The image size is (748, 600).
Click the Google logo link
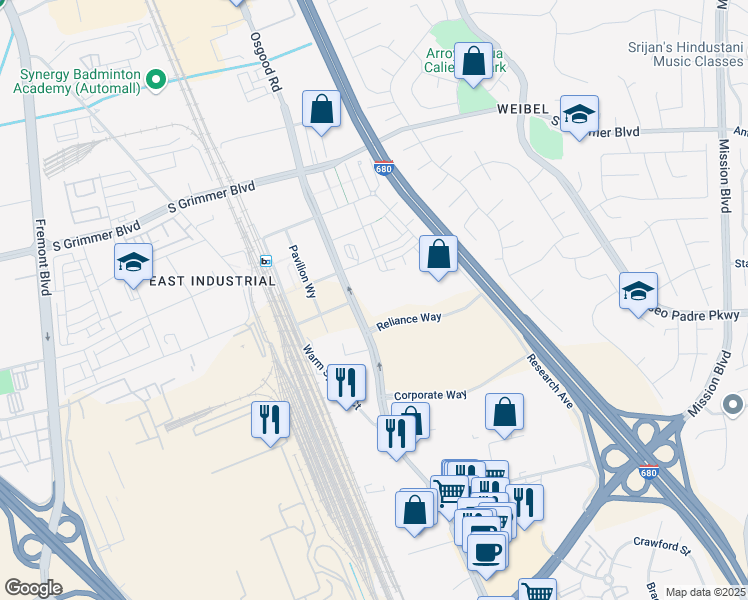point(33,588)
